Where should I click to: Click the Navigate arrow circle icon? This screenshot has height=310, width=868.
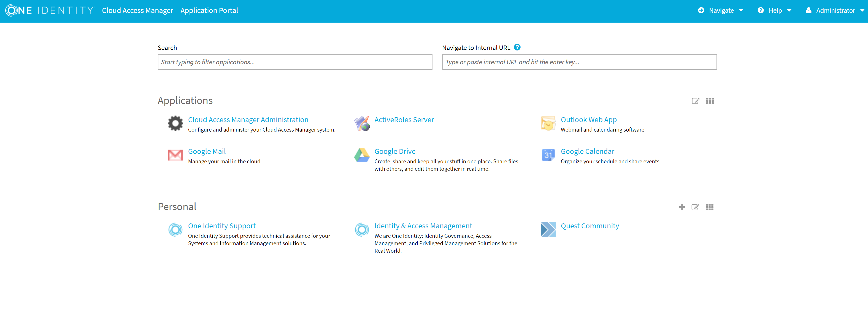(701, 10)
